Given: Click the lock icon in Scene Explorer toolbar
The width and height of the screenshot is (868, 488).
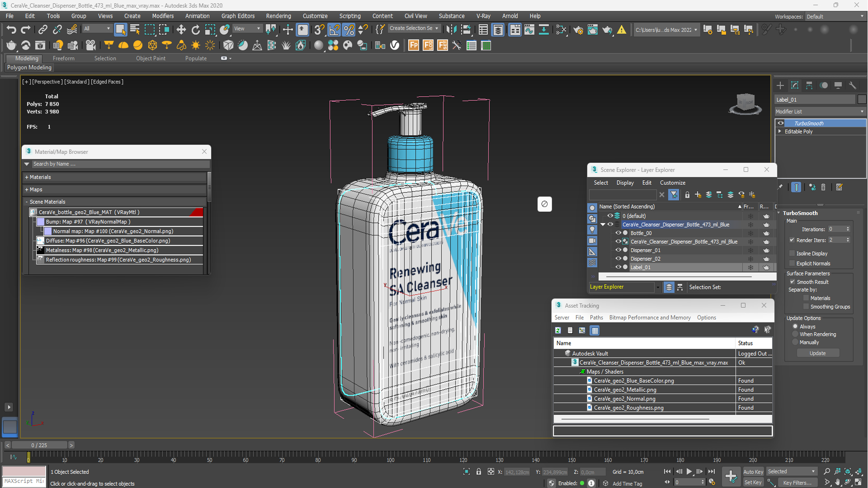Looking at the screenshot, I should pyautogui.click(x=687, y=194).
